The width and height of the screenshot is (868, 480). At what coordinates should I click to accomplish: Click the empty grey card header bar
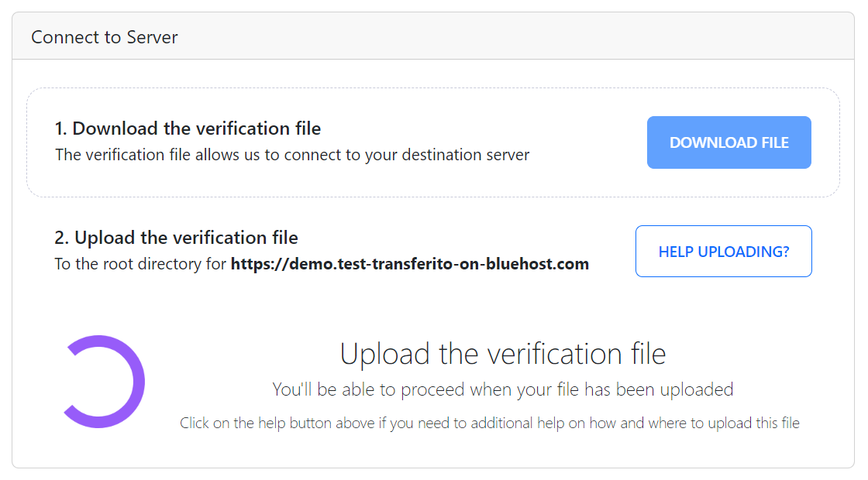tap(498, 36)
